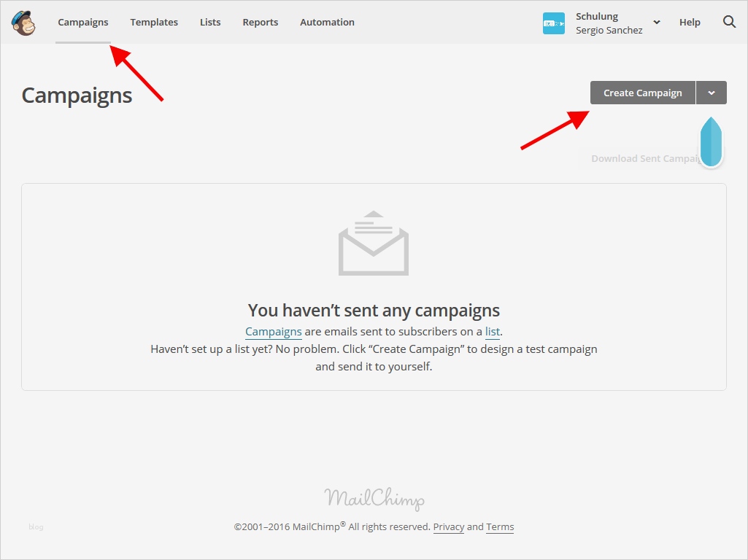The width and height of the screenshot is (748, 560).
Task: Go to the Lists navigation tab
Action: pos(210,23)
